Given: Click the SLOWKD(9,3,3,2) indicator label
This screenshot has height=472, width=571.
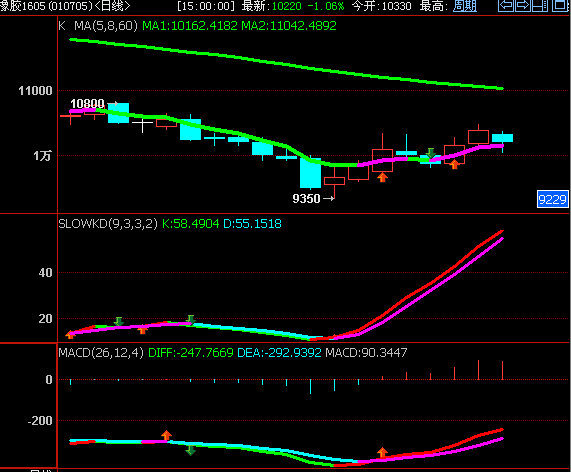Looking at the screenshot, I should click(x=108, y=223).
